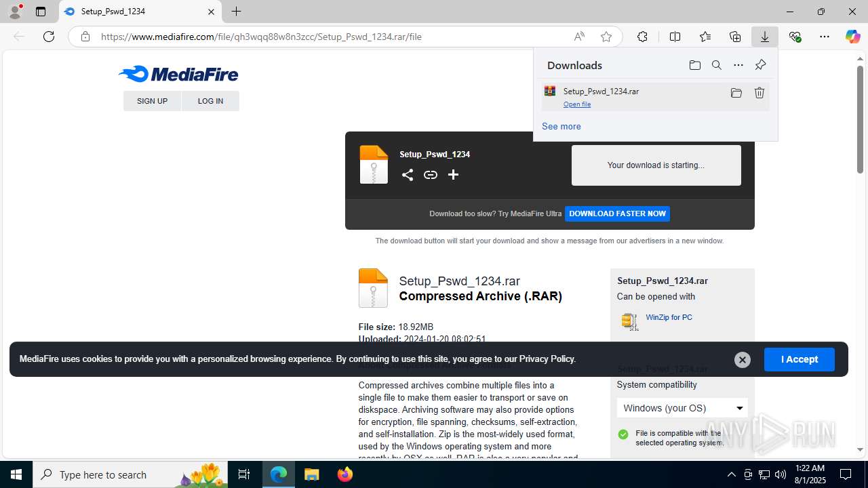Click the zip file icon in download bar
Viewport: 868px width, 488px height.
[374, 165]
